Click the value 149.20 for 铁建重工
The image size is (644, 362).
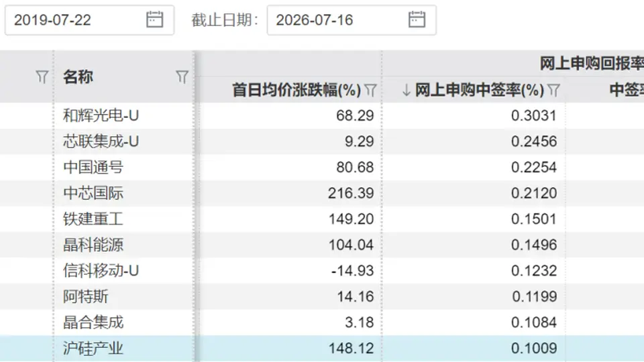(351, 219)
